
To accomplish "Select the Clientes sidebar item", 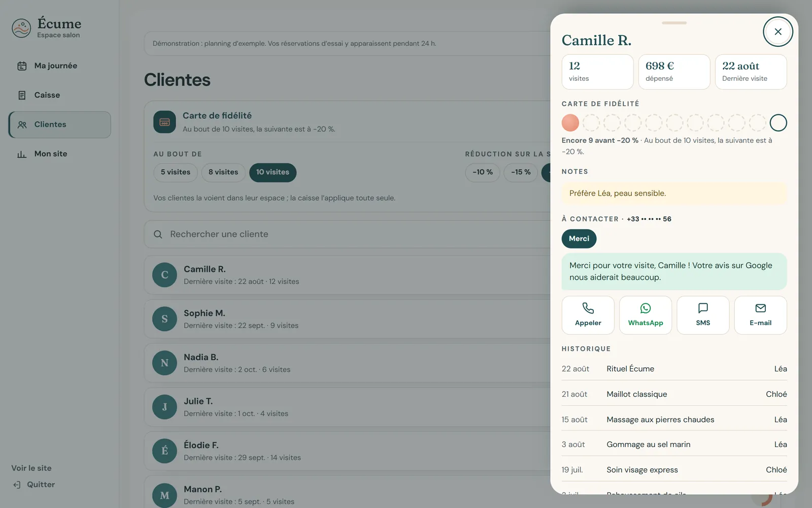I will click(60, 124).
